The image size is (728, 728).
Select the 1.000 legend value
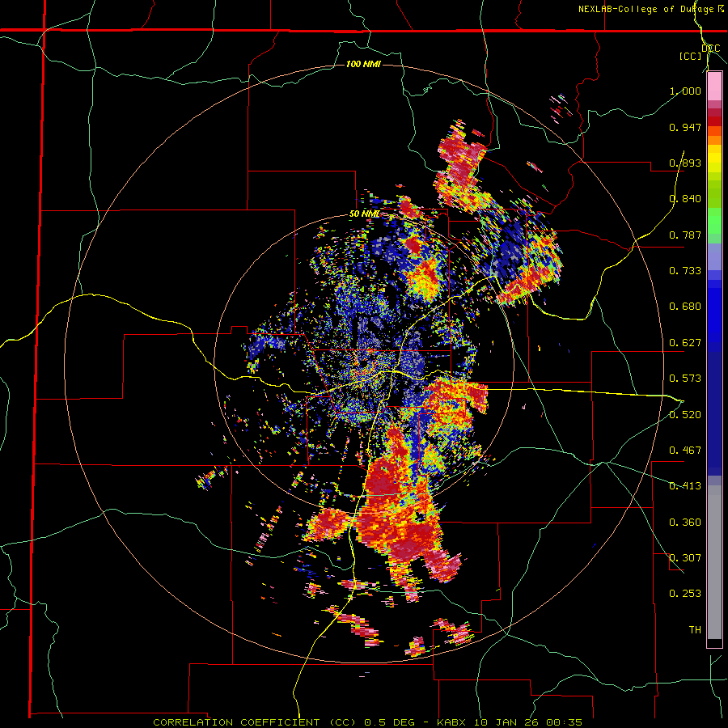click(685, 91)
